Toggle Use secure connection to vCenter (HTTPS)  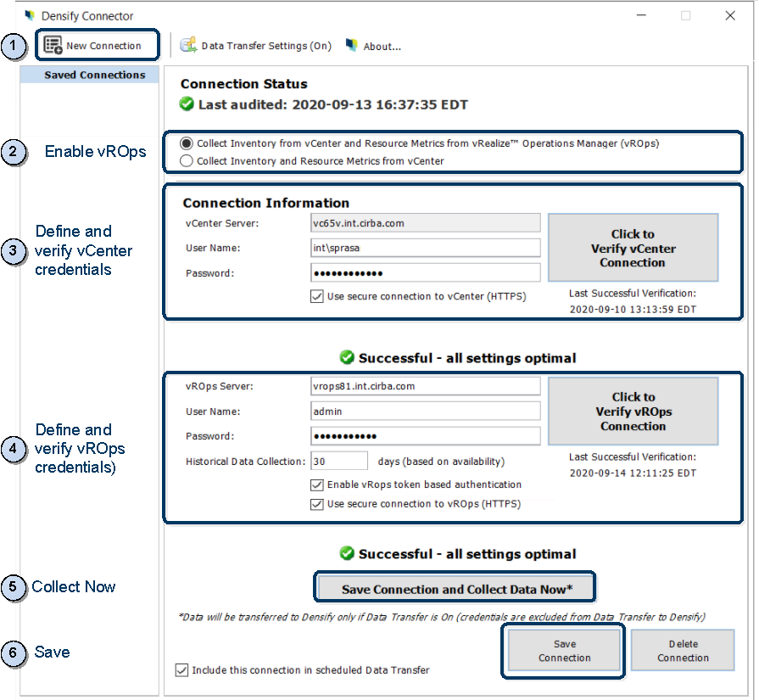tap(317, 296)
